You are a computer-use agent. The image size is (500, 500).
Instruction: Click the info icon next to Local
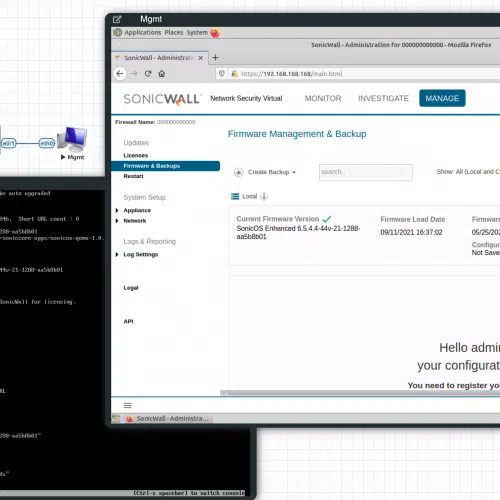[x=264, y=196]
